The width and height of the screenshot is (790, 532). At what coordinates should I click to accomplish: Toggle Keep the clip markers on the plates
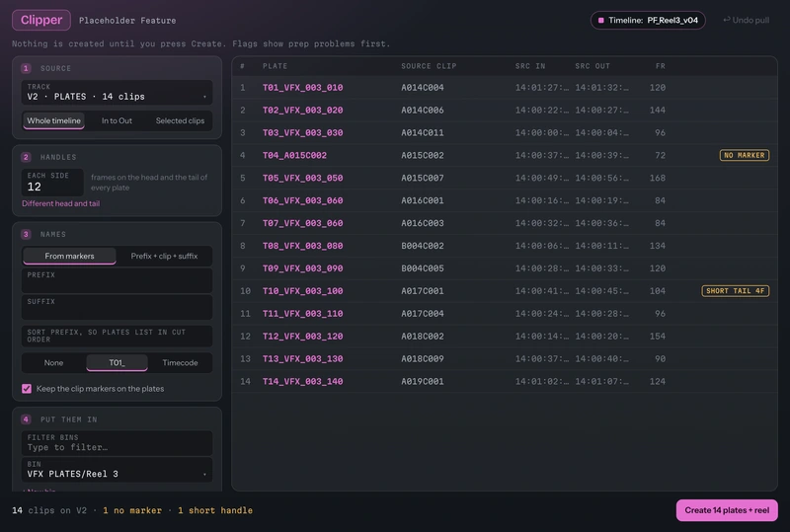(x=27, y=389)
